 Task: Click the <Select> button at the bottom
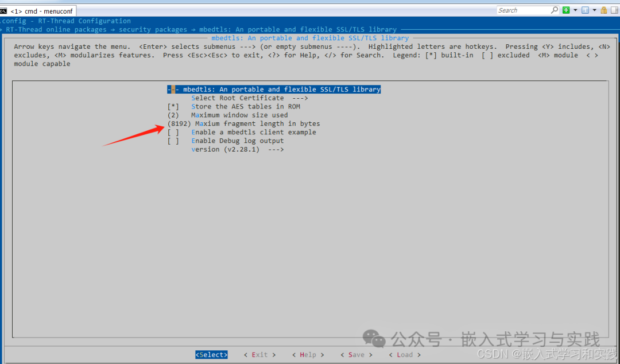point(211,355)
